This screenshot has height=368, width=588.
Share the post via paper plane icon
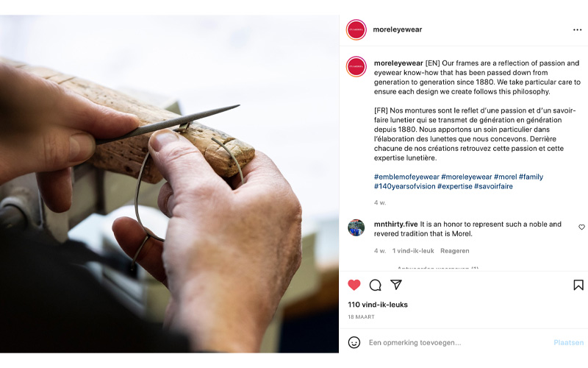point(396,285)
